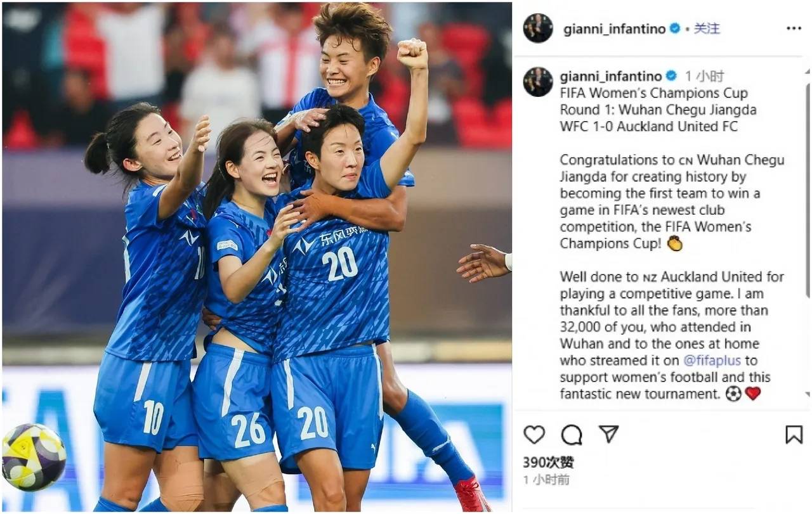
Task: Share the post using the paper plane icon
Action: pyautogui.click(x=609, y=434)
